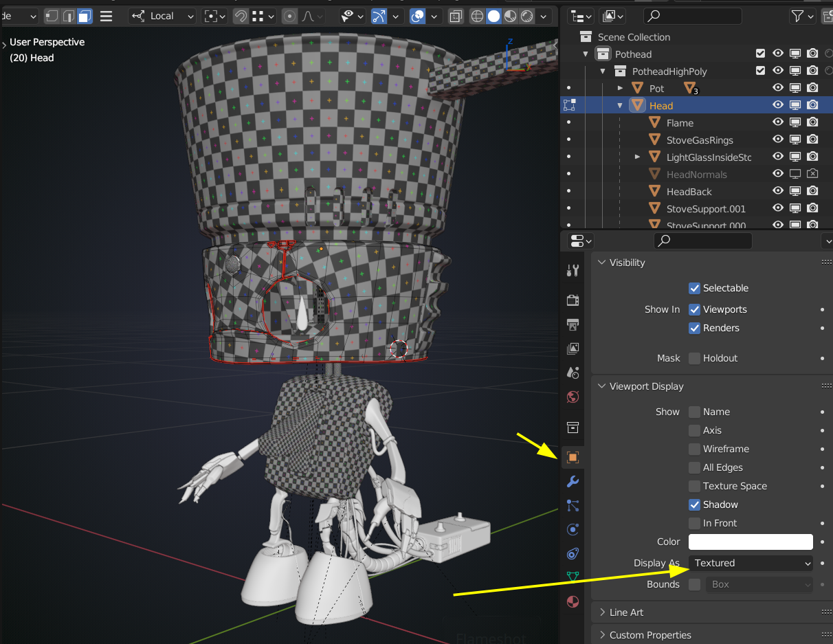
Task: Open the Material properties tab
Action: pyautogui.click(x=573, y=602)
